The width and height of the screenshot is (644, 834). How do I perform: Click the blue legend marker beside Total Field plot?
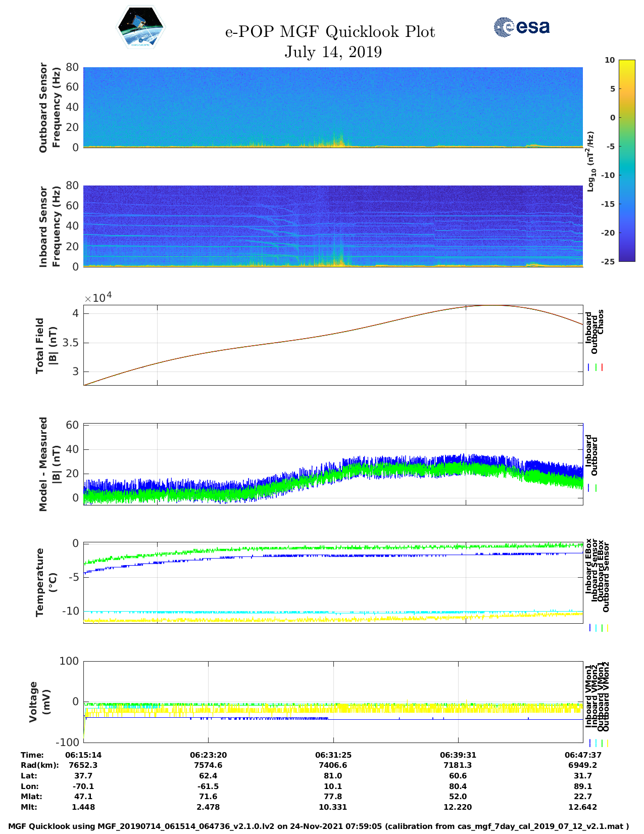pos(589,367)
